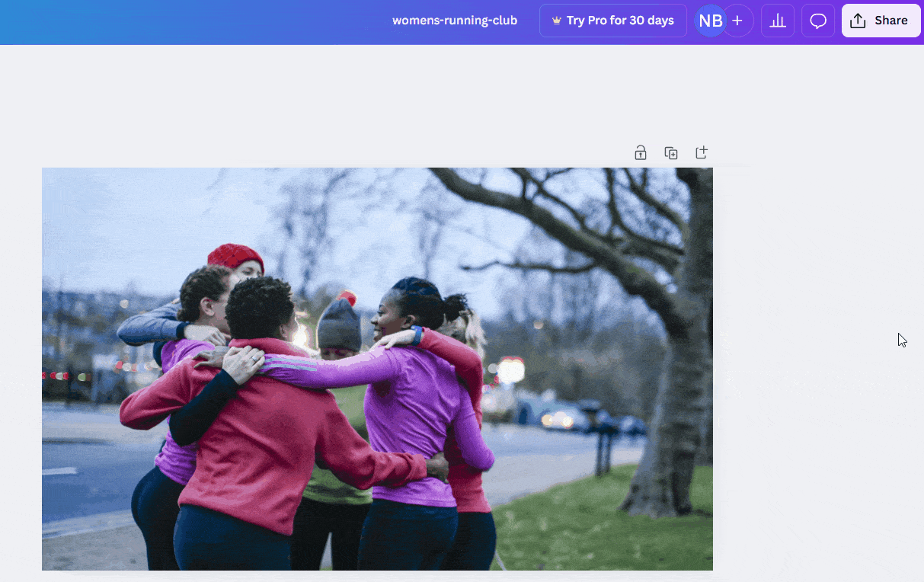Invite collaborators using the plus icon
Screen dimensions: 924x582
tap(737, 21)
